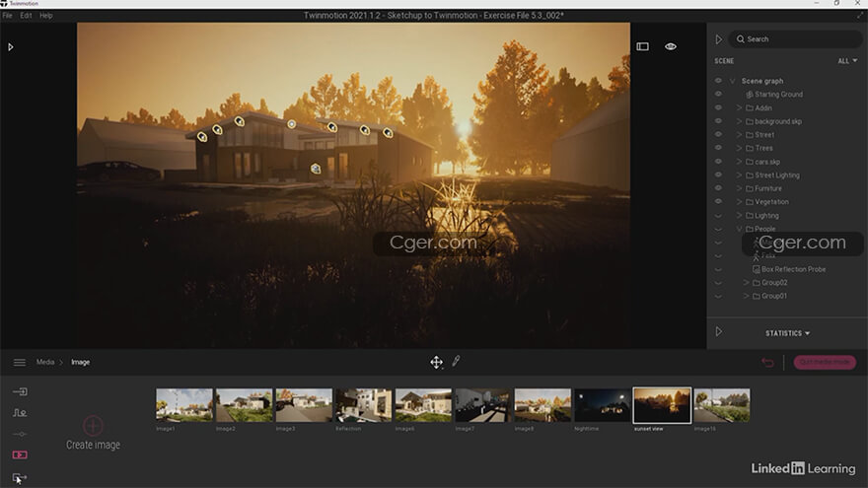868x488 pixels.
Task: Select the Reflection thumbnail
Action: point(363,405)
